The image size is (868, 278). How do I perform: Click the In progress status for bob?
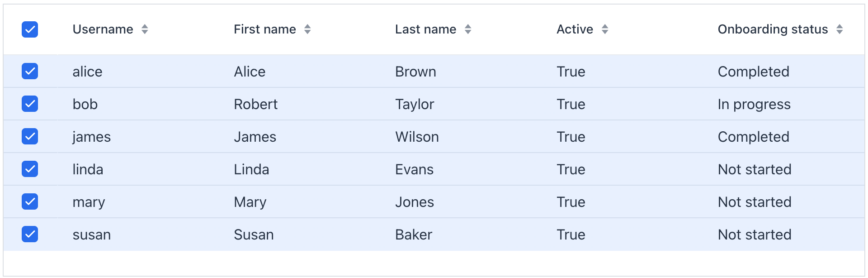tap(754, 104)
